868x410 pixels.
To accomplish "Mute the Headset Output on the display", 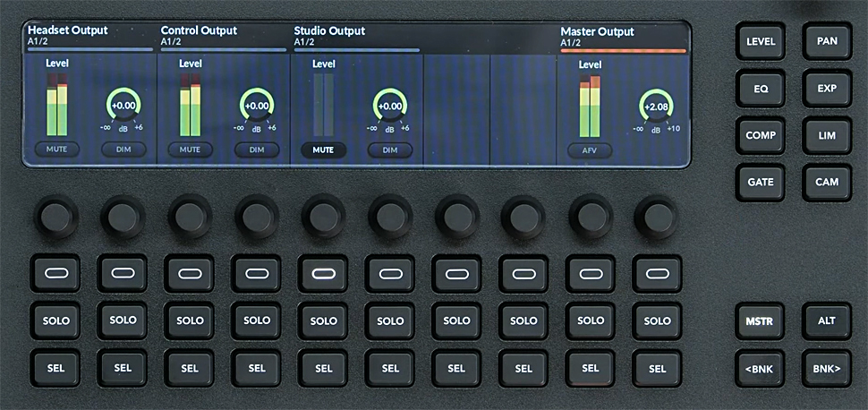I will point(57,149).
